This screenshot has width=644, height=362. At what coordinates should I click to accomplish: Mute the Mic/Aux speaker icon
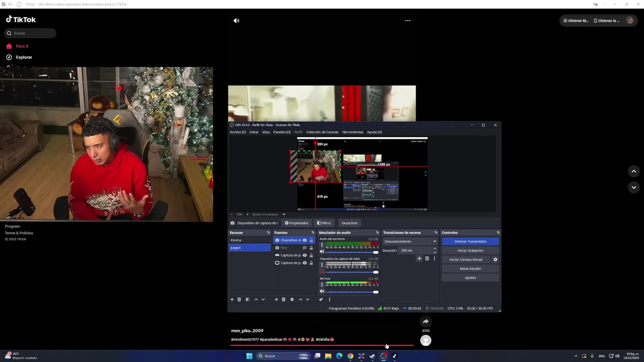click(322, 291)
